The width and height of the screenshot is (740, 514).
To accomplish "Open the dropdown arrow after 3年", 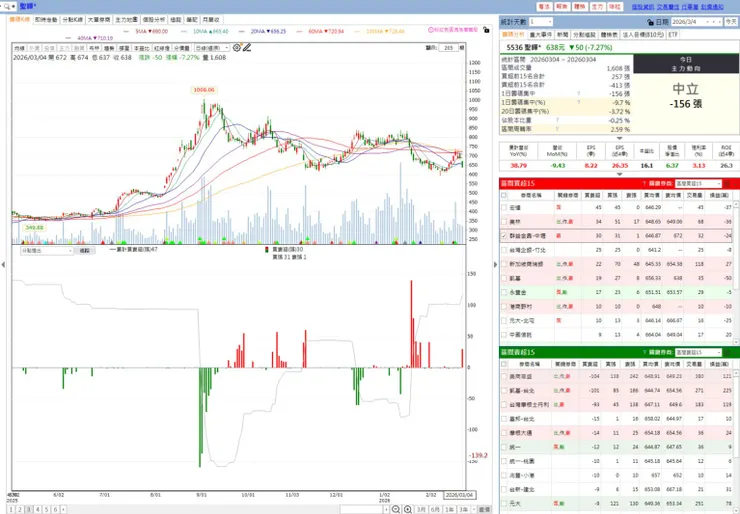I will pos(472,509).
